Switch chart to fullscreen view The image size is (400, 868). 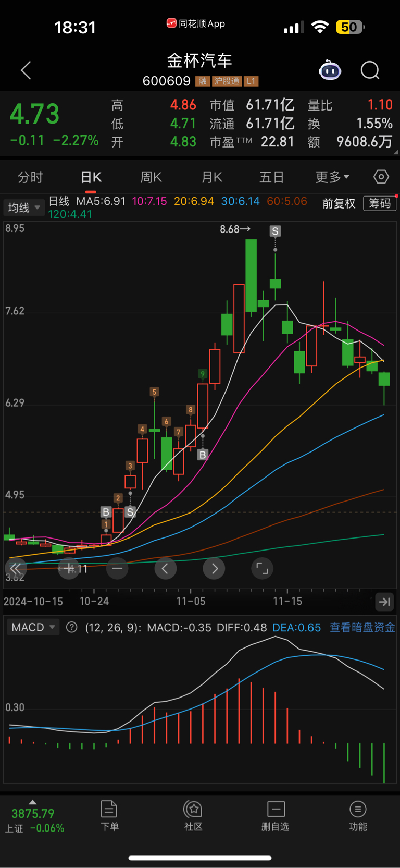coord(262,568)
